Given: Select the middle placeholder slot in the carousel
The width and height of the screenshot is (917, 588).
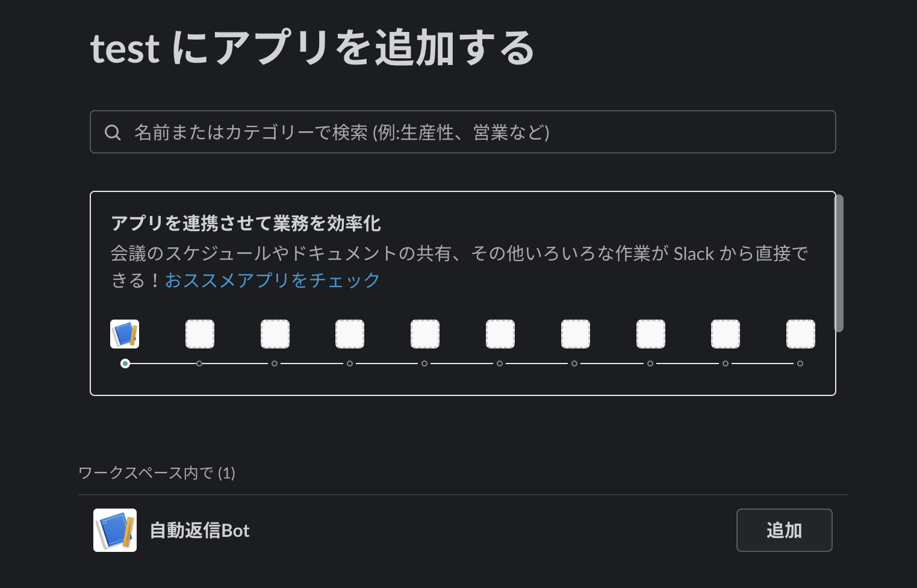Looking at the screenshot, I should click(x=424, y=333).
